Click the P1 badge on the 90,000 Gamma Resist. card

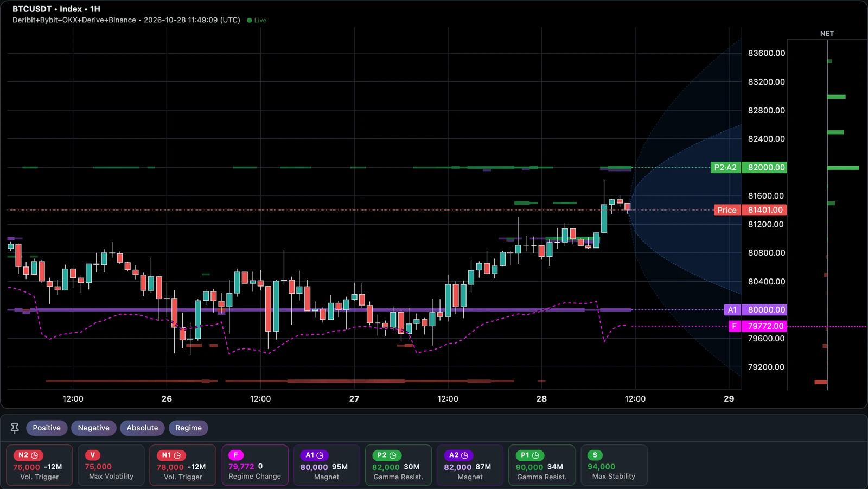[x=530, y=455]
